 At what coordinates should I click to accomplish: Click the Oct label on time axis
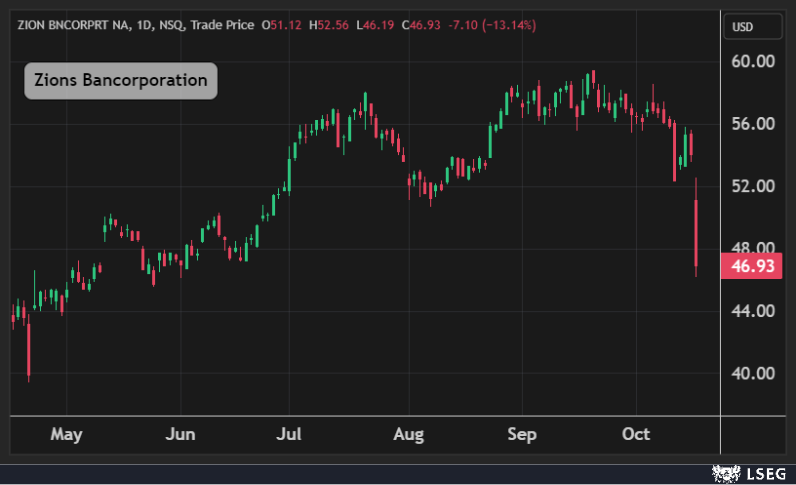(636, 434)
